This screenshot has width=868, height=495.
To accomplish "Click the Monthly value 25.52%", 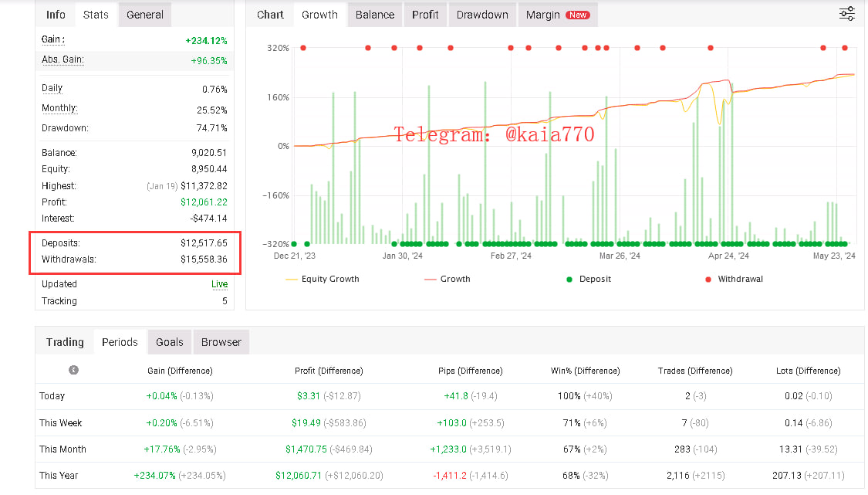I will pyautogui.click(x=211, y=110).
